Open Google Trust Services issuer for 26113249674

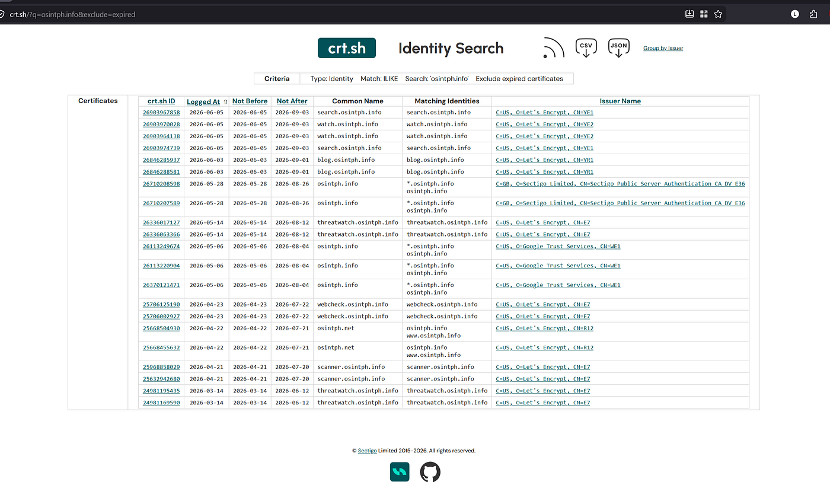[x=558, y=247]
